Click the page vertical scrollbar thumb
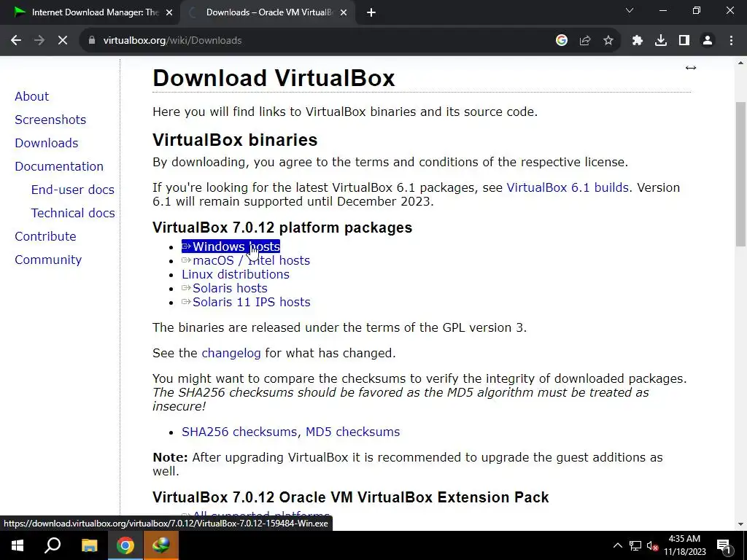Viewport: 747px width, 560px height. [740, 174]
